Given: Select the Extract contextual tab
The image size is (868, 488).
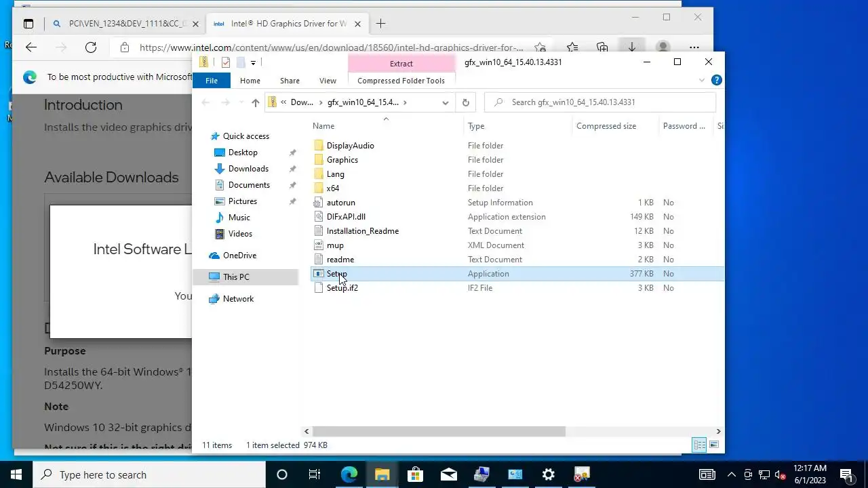Looking at the screenshot, I should pos(401,64).
